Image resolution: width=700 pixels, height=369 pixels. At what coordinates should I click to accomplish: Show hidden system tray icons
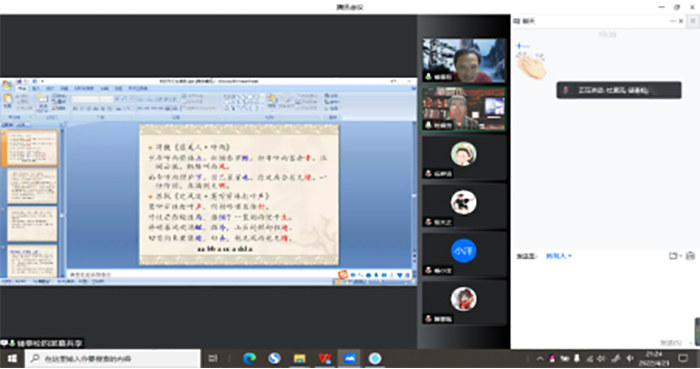(x=540, y=358)
